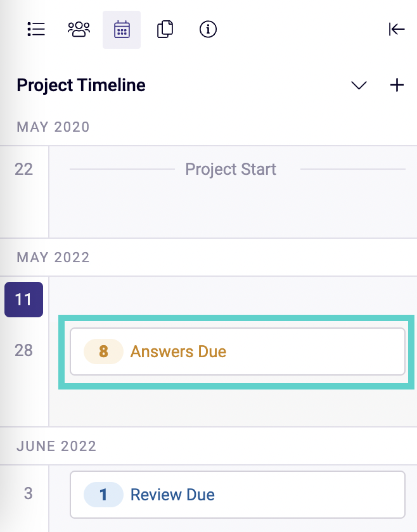The image size is (417, 532).
Task: Click the info icon
Action: (207, 29)
